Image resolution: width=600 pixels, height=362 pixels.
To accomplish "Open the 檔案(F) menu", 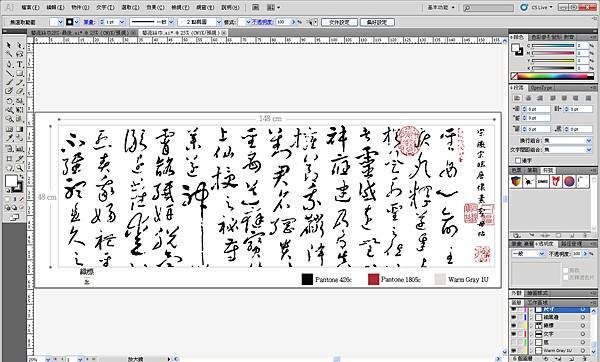I will coord(30,7).
